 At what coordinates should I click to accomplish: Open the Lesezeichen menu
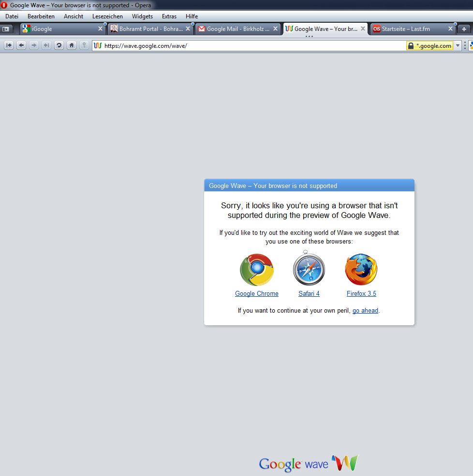[107, 16]
